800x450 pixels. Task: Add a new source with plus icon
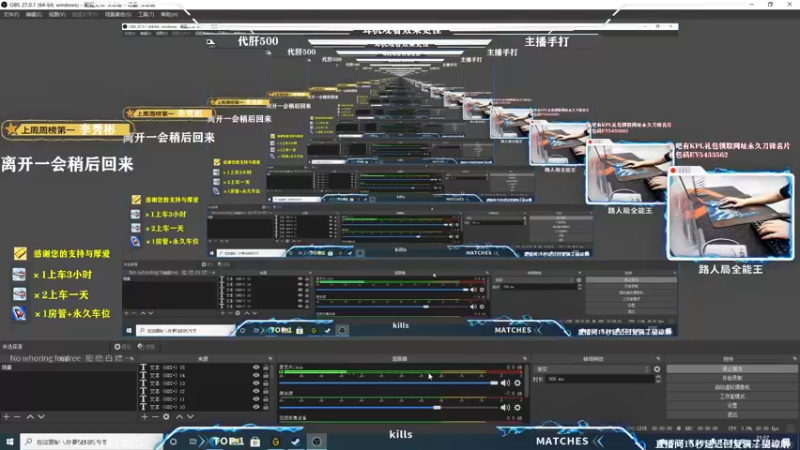[x=144, y=417]
